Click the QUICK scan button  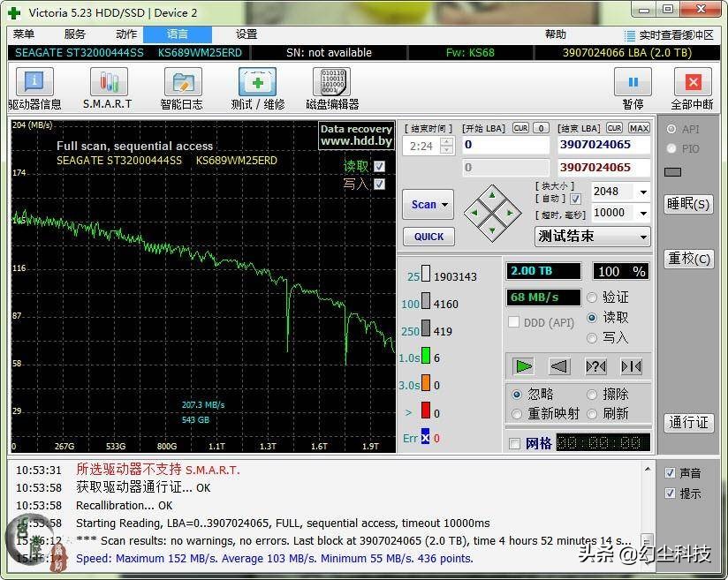pos(428,237)
